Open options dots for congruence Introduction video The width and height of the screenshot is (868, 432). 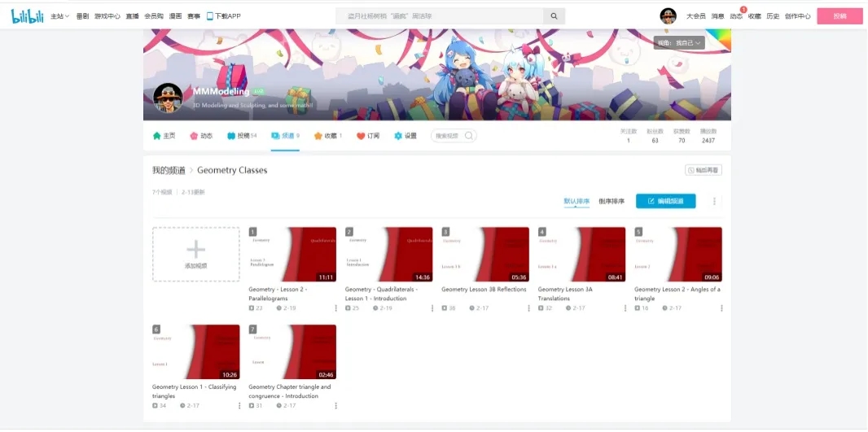coord(335,405)
